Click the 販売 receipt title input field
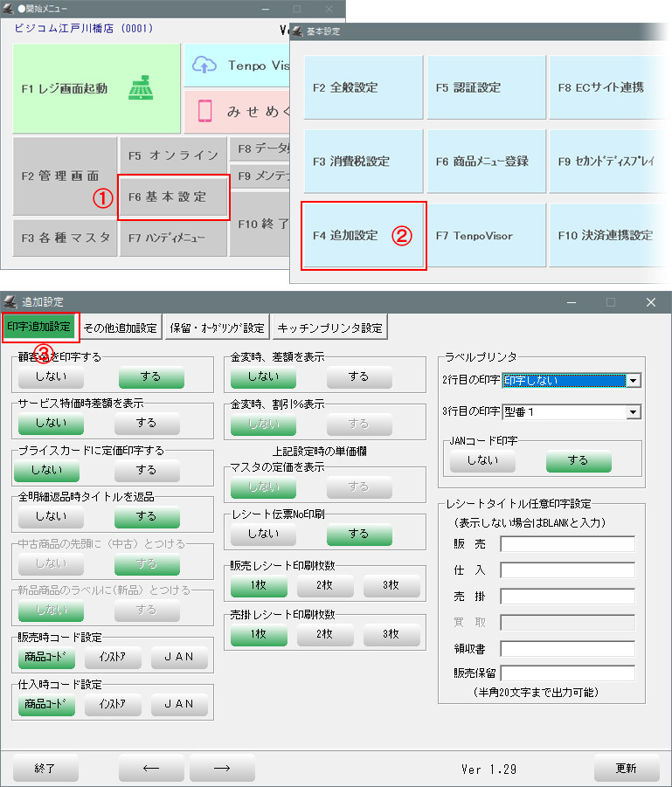Viewport: 672px width, 787px height. tap(567, 544)
